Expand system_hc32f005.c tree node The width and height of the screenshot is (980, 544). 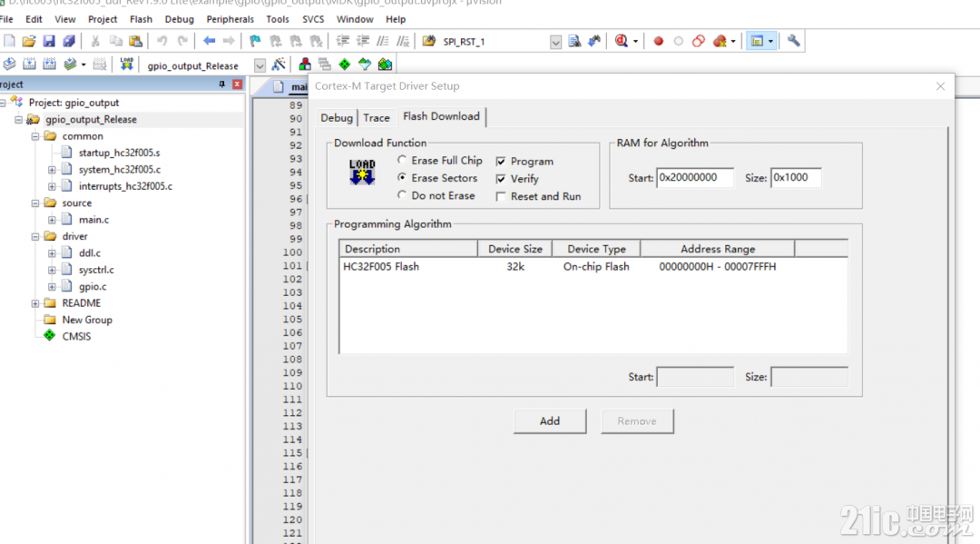pyautogui.click(x=52, y=170)
